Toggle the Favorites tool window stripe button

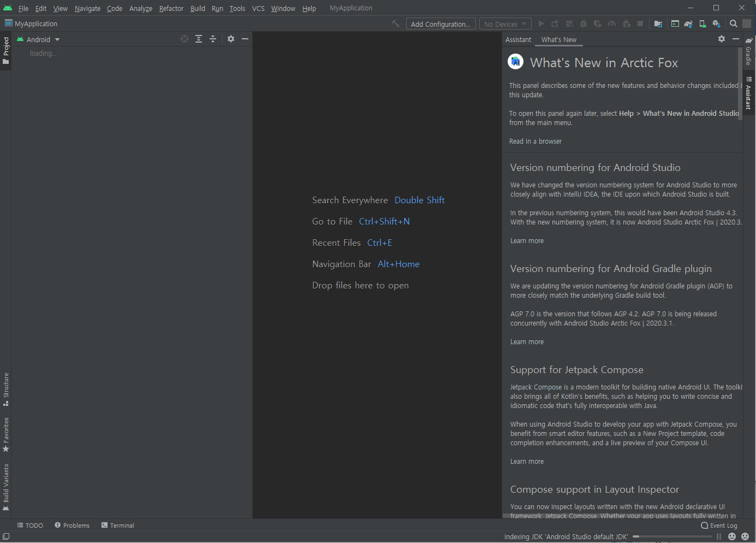[x=6, y=435]
